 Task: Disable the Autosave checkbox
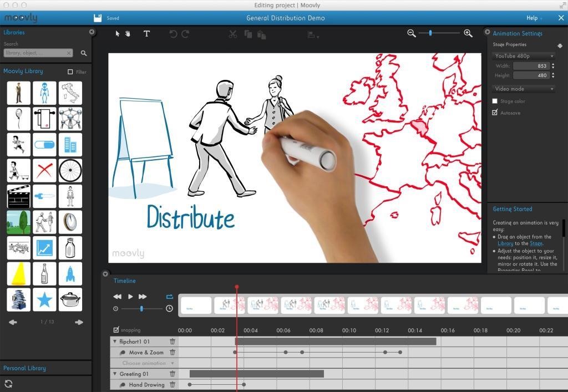tap(495, 113)
